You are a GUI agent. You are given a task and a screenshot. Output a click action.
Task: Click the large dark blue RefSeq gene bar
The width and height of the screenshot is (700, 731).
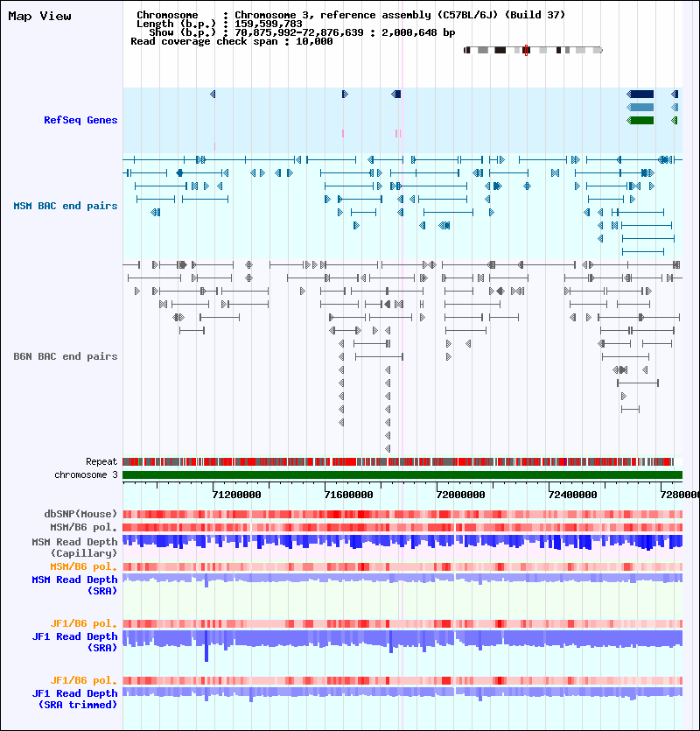pos(640,95)
